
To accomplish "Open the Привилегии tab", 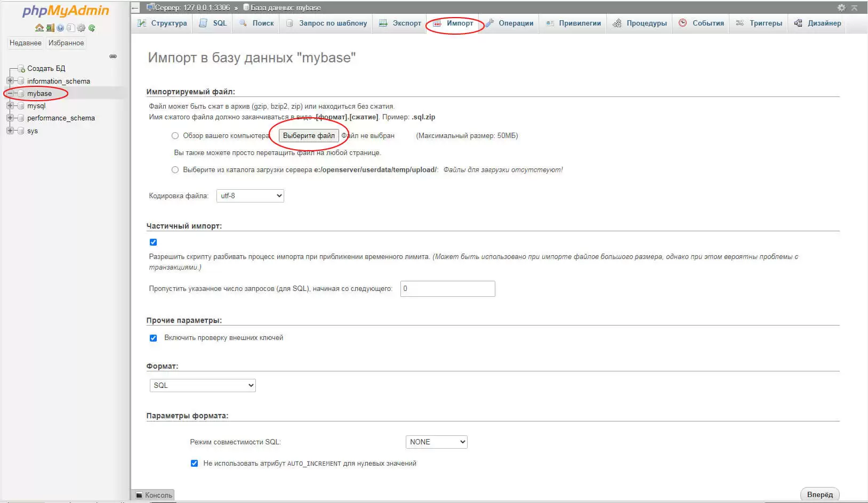I will point(574,23).
